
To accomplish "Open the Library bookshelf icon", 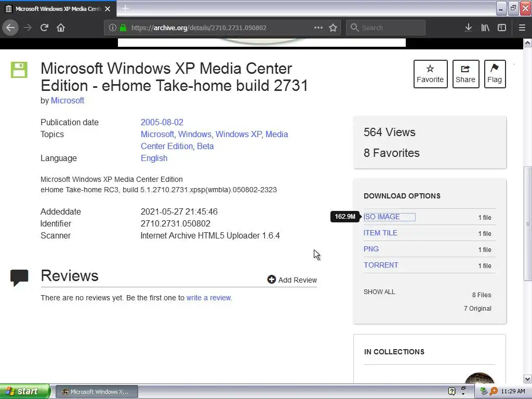I will click(485, 28).
